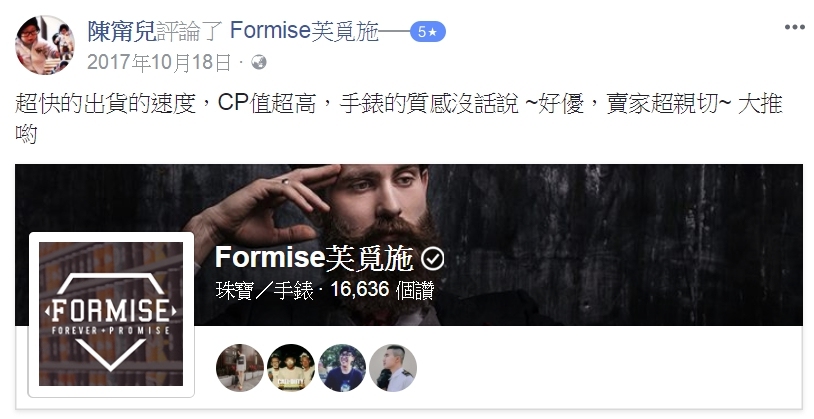Click the review text about 手錶的質感
The height and width of the screenshot is (419, 814).
click(399, 118)
